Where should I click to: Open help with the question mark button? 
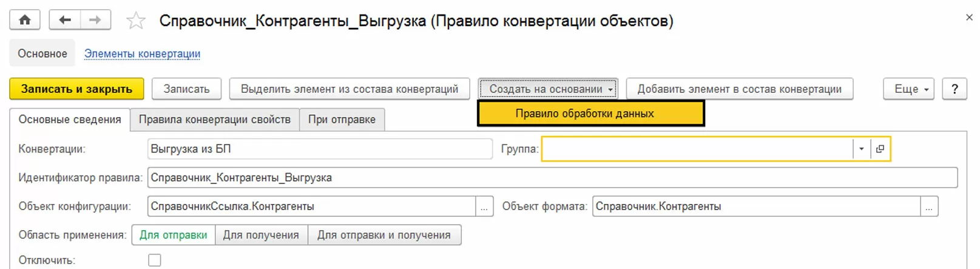click(x=955, y=89)
